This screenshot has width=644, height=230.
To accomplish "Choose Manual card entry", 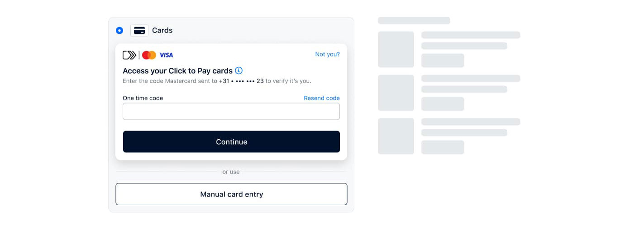I will pos(231,194).
